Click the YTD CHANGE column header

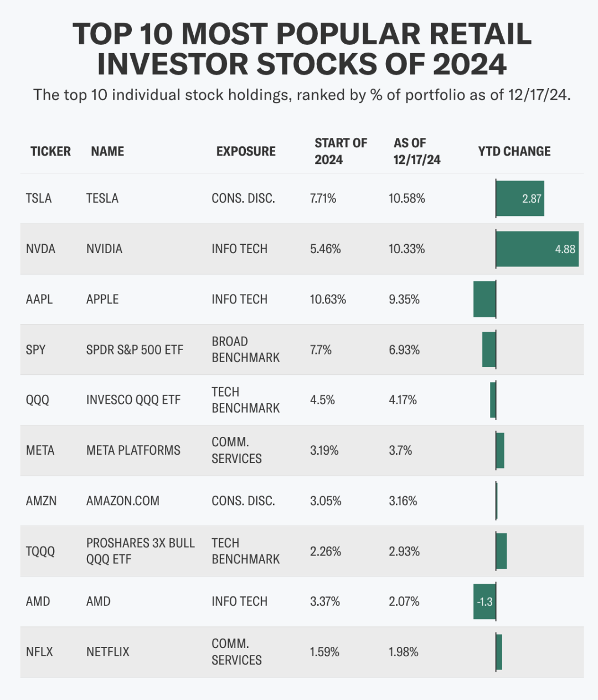point(514,151)
